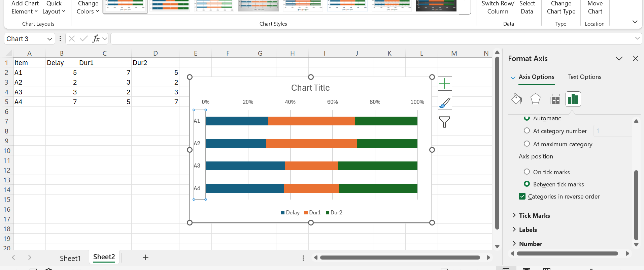This screenshot has width=644, height=270.
Task: Click the worksheet vertical scrollbar thumb
Action: 497,143
